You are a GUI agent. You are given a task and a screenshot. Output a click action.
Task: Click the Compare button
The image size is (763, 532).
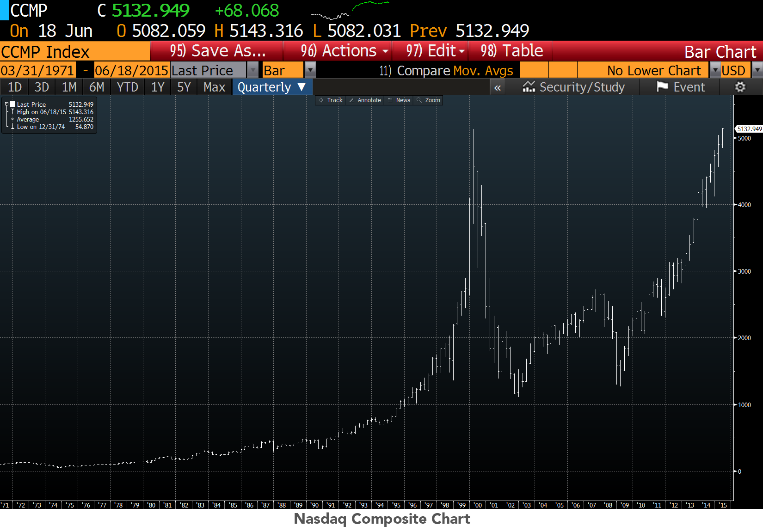pyautogui.click(x=415, y=70)
